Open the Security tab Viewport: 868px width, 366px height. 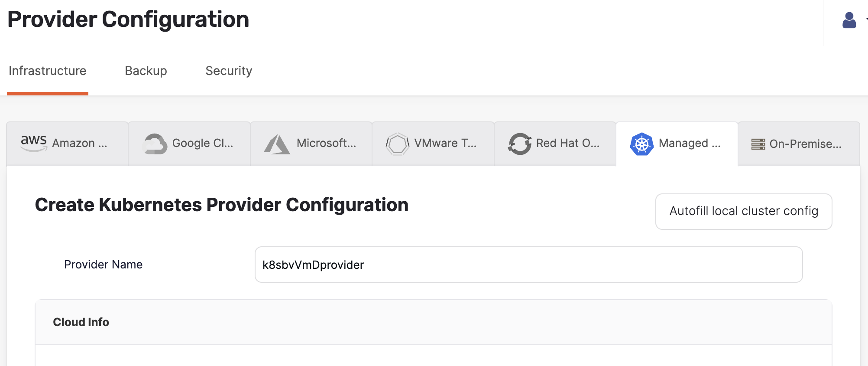pyautogui.click(x=228, y=70)
